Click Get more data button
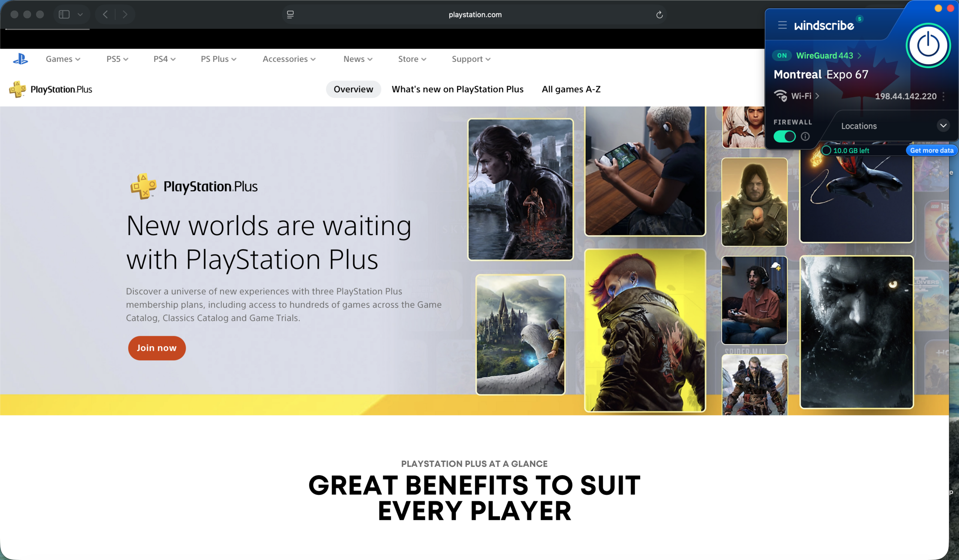Viewport: 959px width, 560px height. pos(932,150)
